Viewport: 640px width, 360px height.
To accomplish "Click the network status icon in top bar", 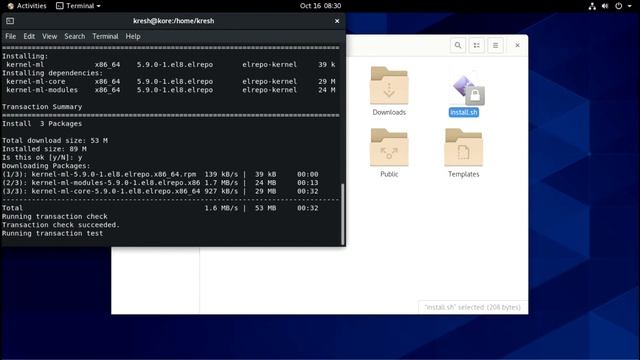I will pos(592,6).
